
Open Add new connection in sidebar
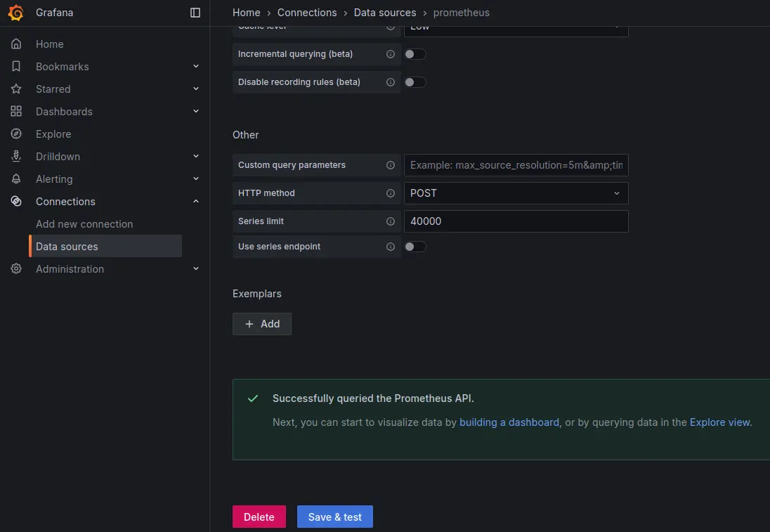click(x=84, y=223)
